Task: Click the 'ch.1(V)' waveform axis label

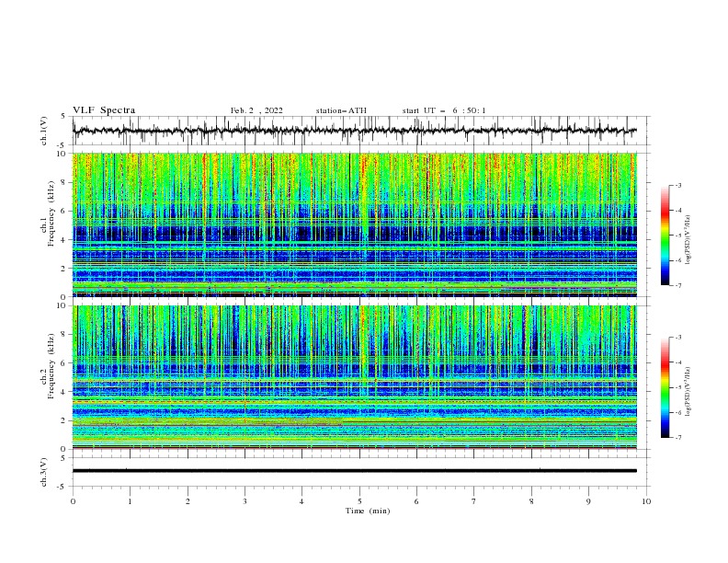Action: [44, 131]
